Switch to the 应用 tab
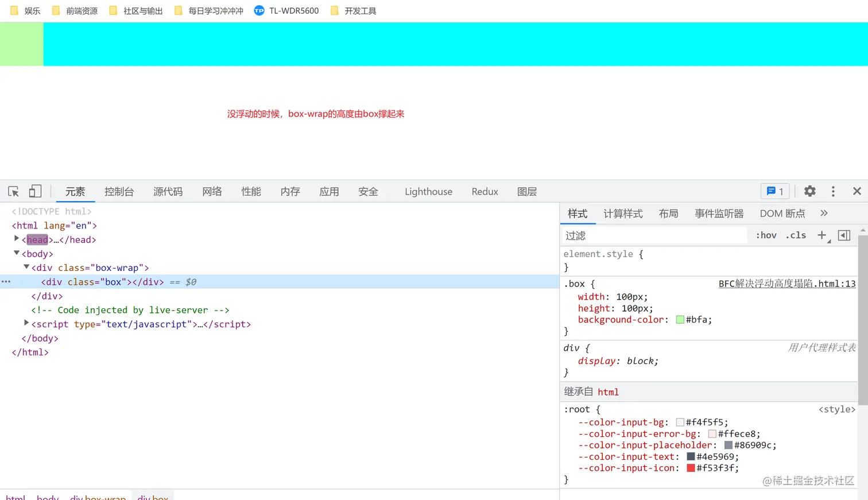 coord(330,191)
